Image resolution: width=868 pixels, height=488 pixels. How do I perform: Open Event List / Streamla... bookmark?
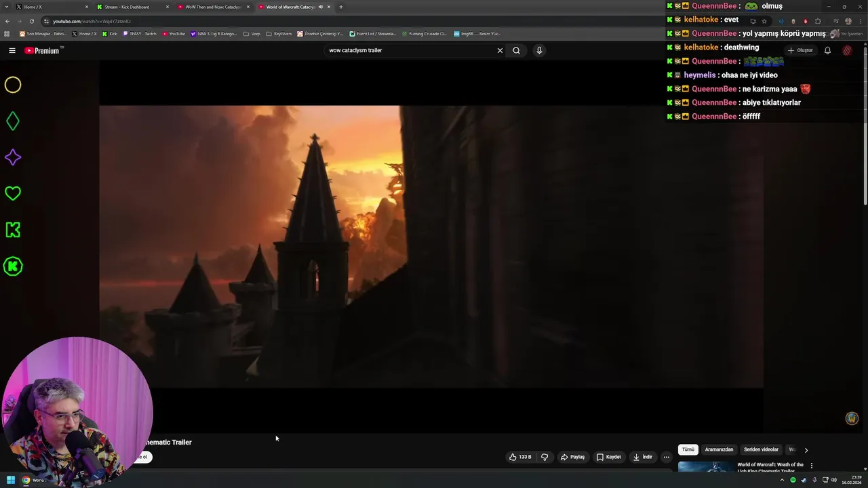click(373, 33)
